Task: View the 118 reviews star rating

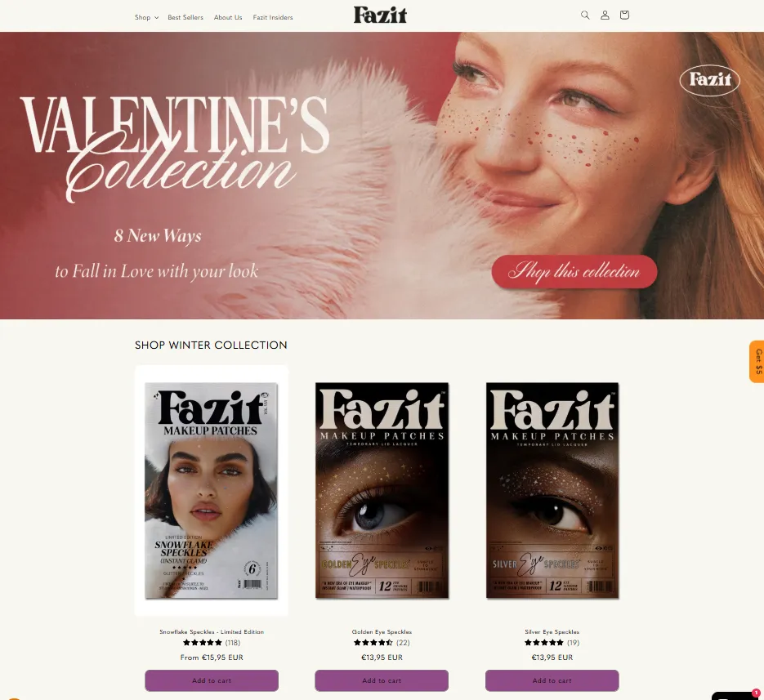Action: click(x=212, y=643)
